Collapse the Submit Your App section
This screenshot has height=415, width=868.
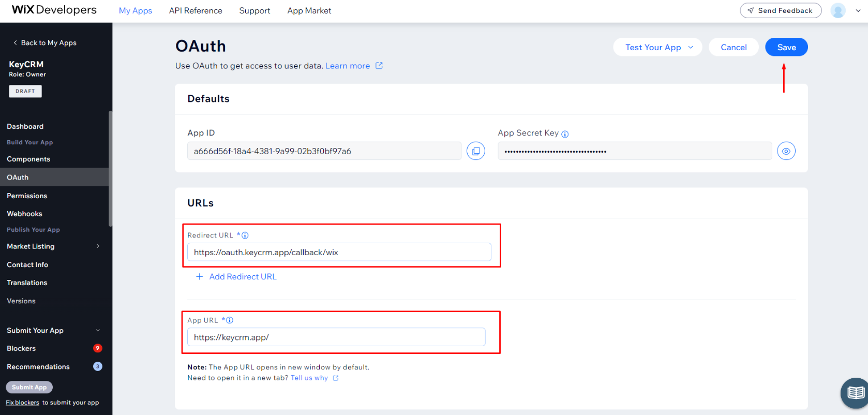[x=98, y=331]
